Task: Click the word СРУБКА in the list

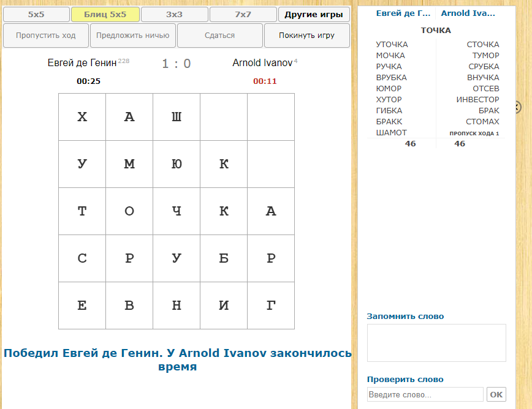Action: point(484,66)
